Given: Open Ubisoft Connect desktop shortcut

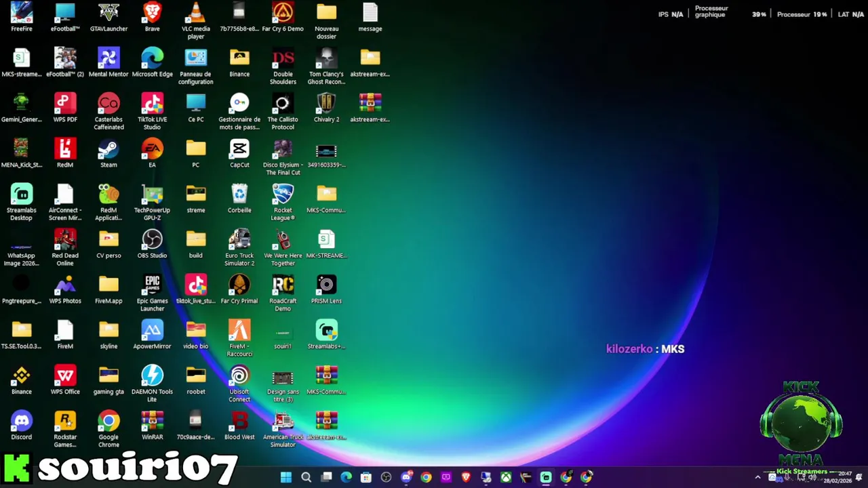Looking at the screenshot, I should click(239, 384).
